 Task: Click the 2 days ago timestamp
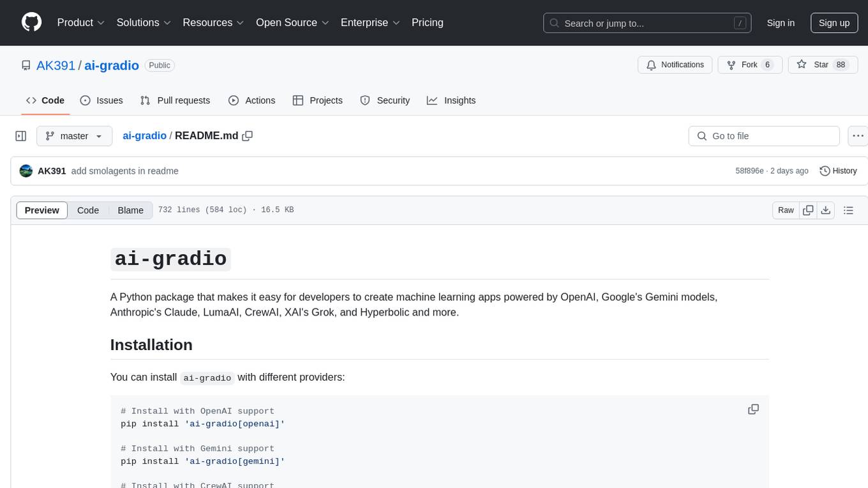coord(789,171)
